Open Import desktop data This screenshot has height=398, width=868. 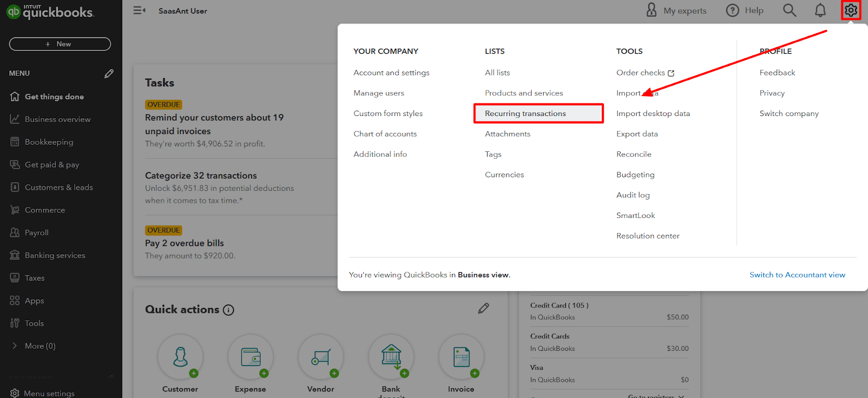coord(653,113)
